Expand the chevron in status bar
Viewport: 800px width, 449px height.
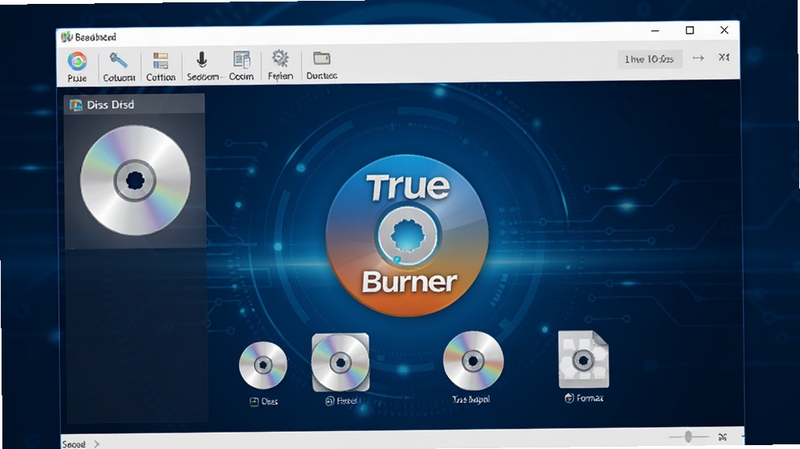[97, 444]
